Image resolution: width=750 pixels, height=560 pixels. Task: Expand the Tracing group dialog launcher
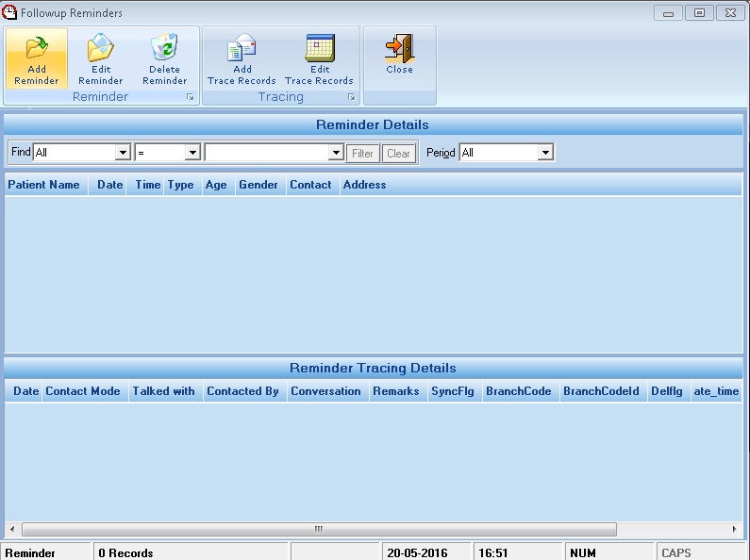pos(352,97)
